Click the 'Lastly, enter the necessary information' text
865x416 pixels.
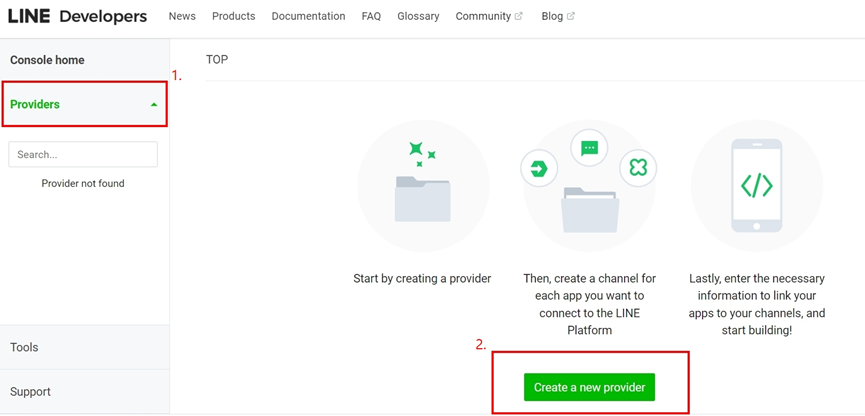pyautogui.click(x=757, y=305)
